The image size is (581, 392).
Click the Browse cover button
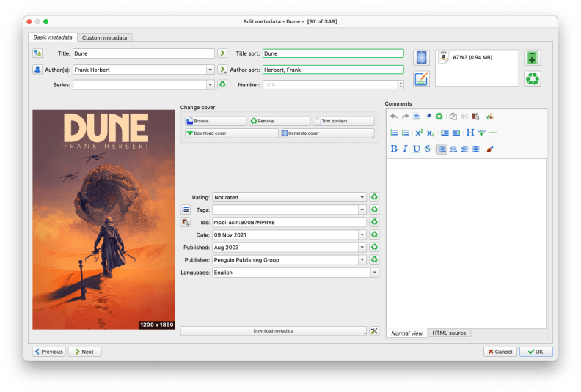[216, 121]
